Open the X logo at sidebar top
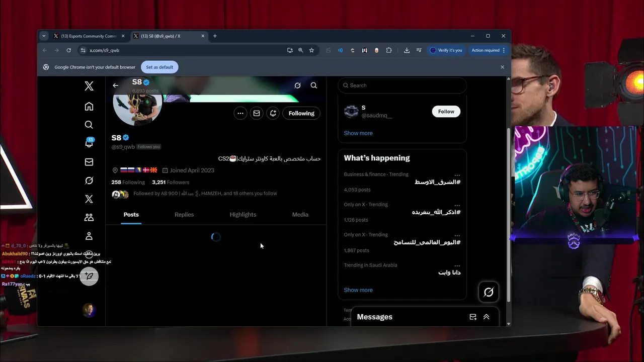 coord(89,86)
